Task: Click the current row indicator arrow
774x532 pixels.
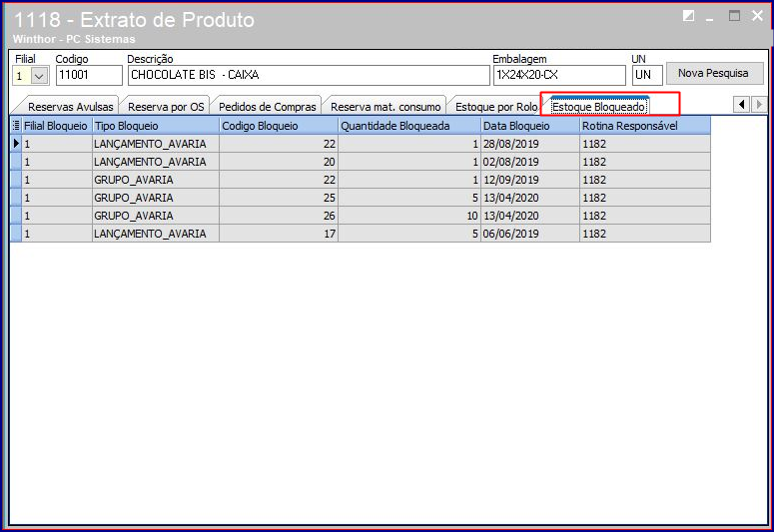Action: 16,144
